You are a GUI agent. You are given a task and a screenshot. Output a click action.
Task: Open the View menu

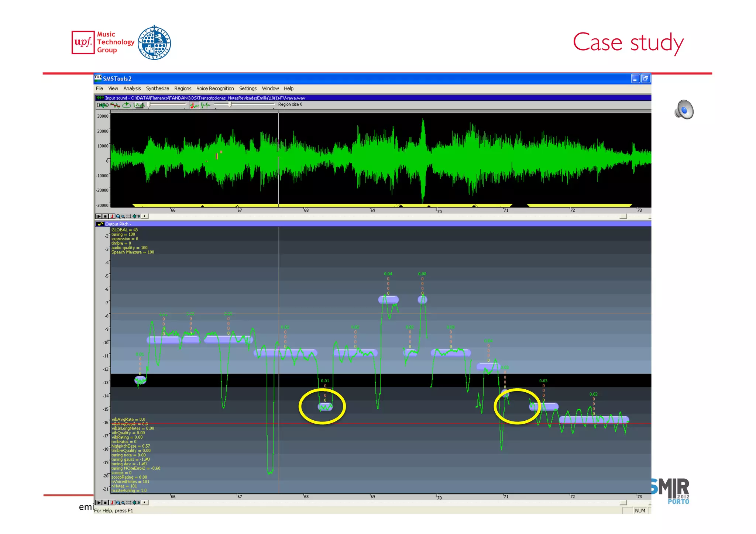[x=113, y=89]
